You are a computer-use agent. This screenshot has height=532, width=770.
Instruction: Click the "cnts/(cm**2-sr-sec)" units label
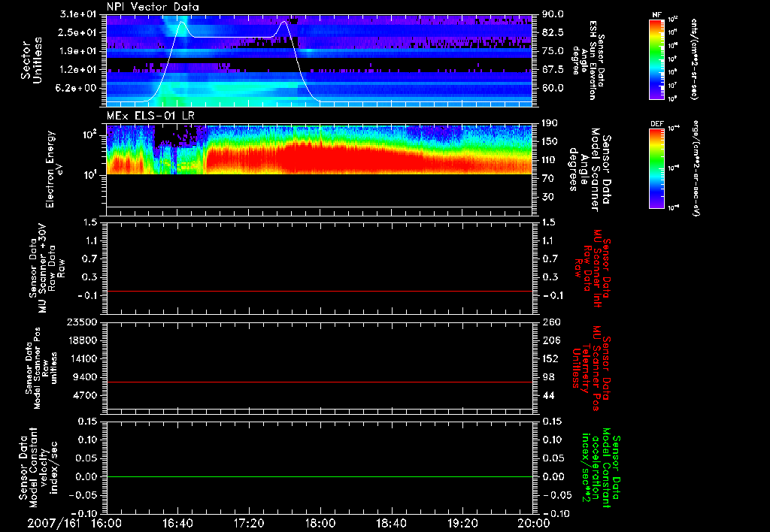pos(694,59)
